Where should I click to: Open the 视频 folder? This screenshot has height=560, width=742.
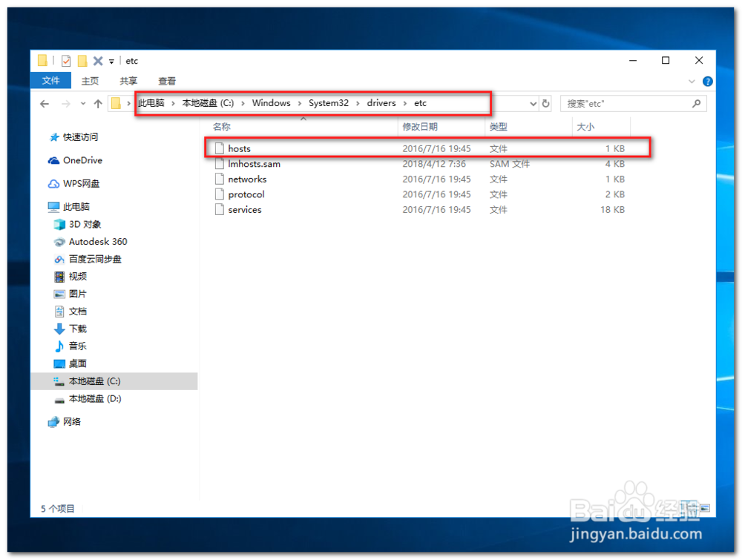tap(78, 277)
